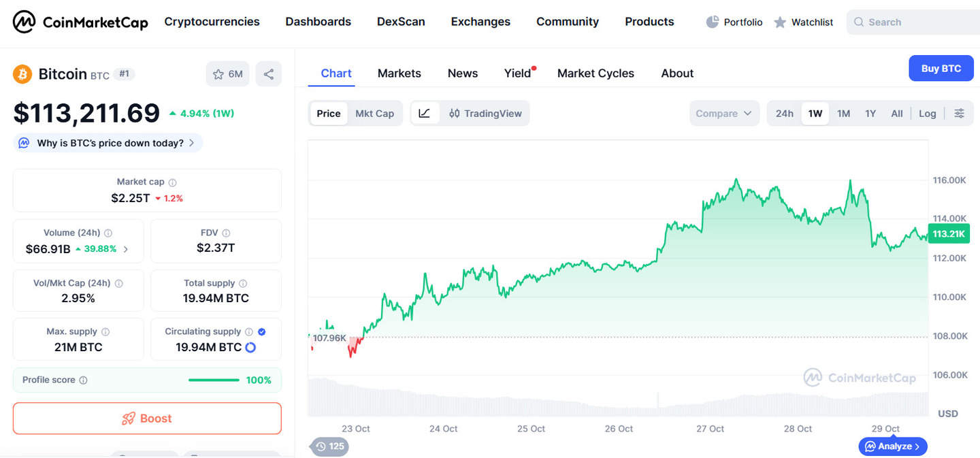The height and width of the screenshot is (458, 980).
Task: Open chart settings sliders icon
Action: pos(959,114)
